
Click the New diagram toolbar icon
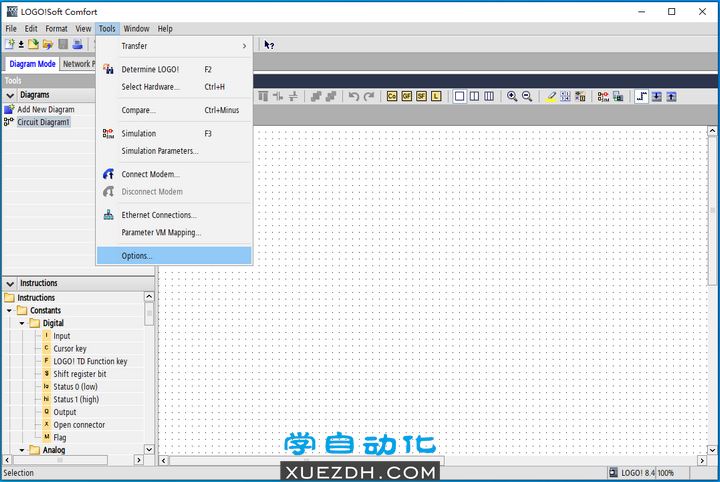point(10,45)
